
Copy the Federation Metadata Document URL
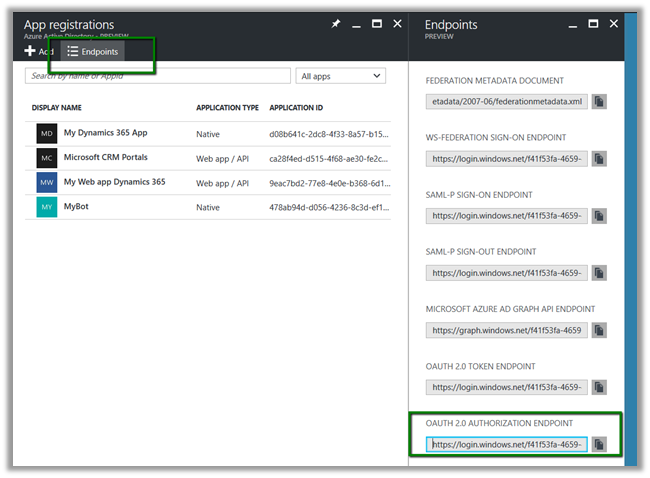pos(599,101)
